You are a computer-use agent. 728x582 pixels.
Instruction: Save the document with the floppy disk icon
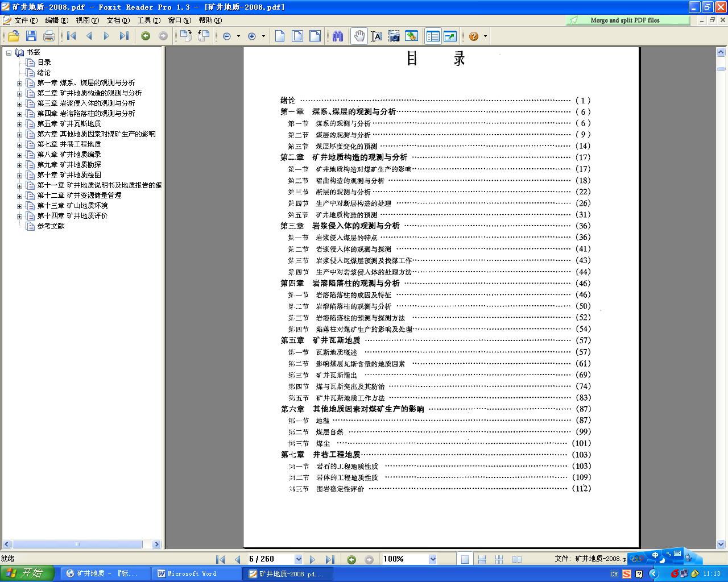(31, 36)
